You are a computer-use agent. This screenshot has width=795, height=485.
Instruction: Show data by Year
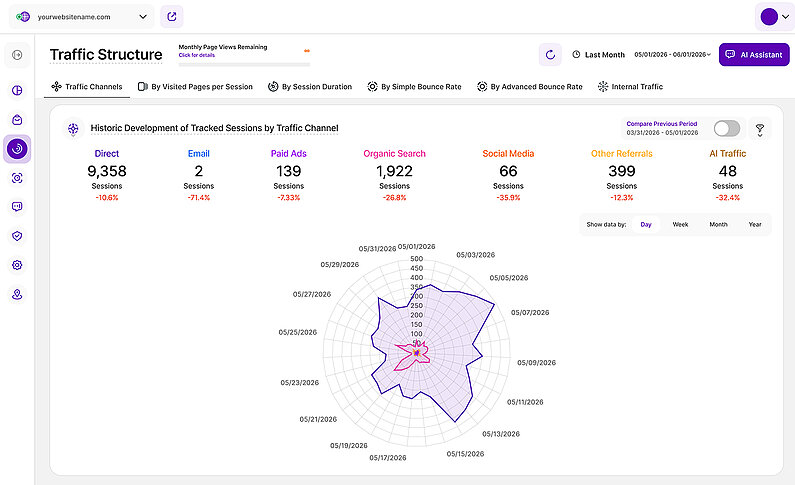(x=755, y=225)
